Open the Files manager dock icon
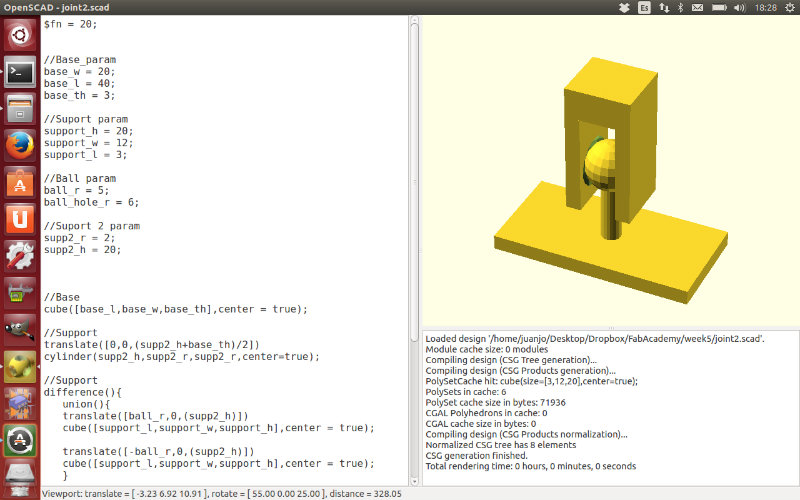This screenshot has width=800, height=500. point(20,109)
